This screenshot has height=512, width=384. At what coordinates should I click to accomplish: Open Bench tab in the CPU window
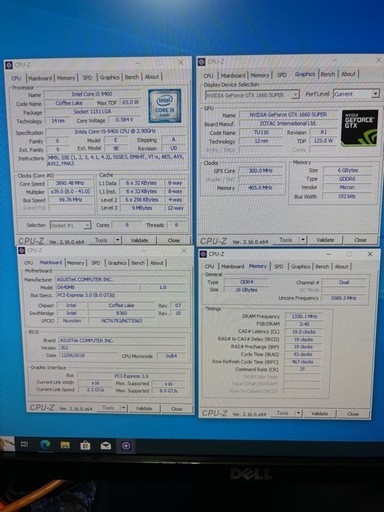click(132, 77)
